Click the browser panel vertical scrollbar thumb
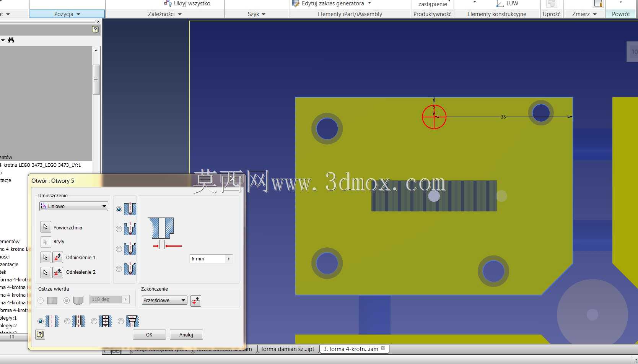The image size is (638, 364). (x=96, y=80)
